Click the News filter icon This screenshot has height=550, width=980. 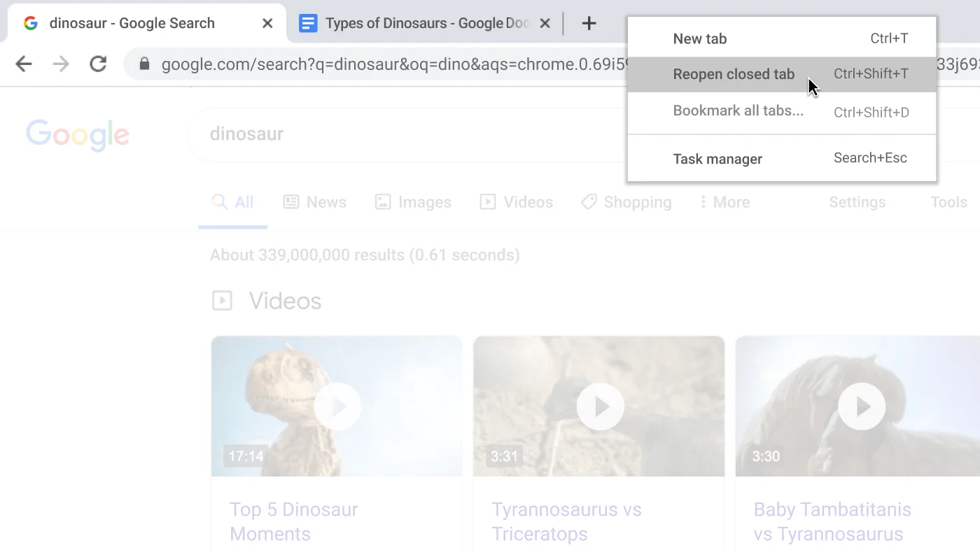pyautogui.click(x=291, y=202)
